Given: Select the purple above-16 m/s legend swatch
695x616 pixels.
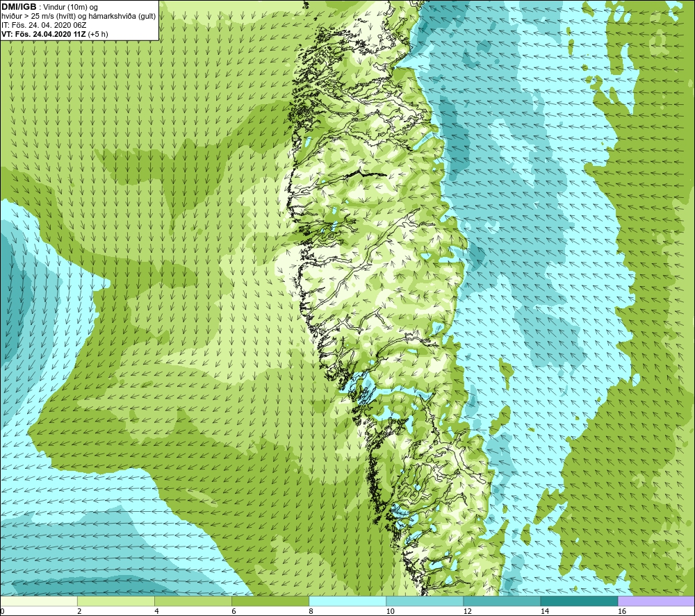Looking at the screenshot, I should tap(656, 601).
